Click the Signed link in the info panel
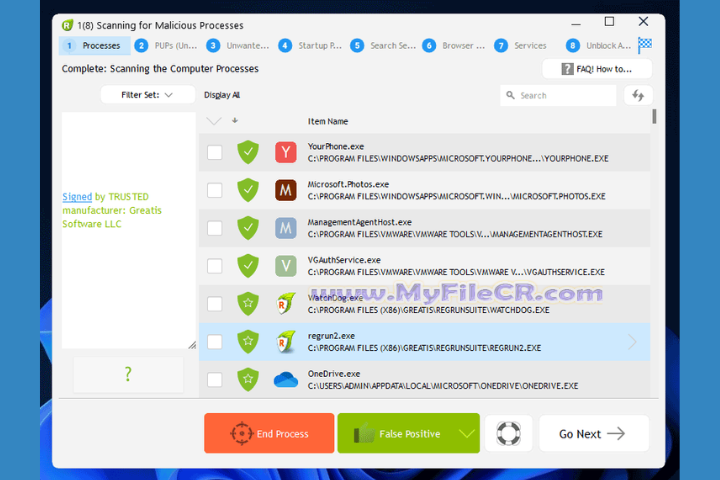The height and width of the screenshot is (480, 720). pos(77,197)
